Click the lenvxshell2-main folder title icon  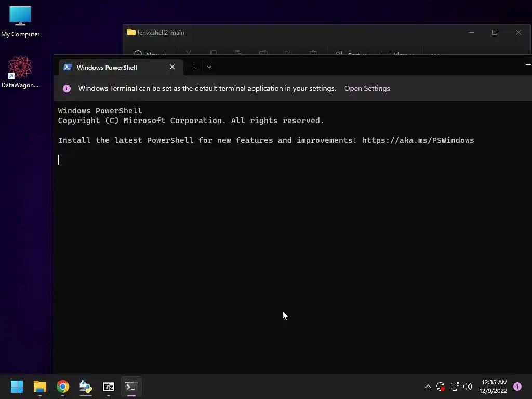[131, 32]
